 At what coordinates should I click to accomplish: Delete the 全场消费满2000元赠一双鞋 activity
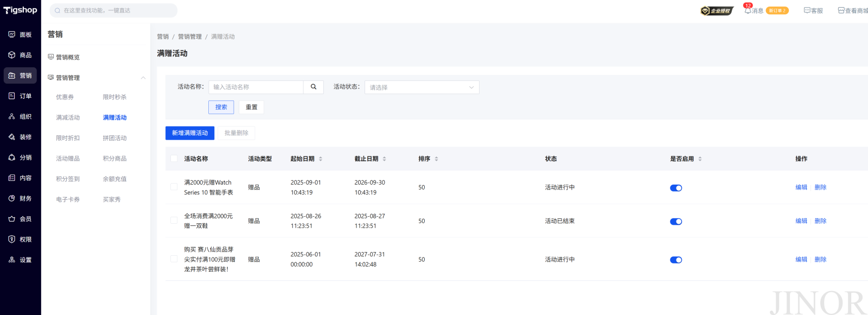[x=820, y=221]
